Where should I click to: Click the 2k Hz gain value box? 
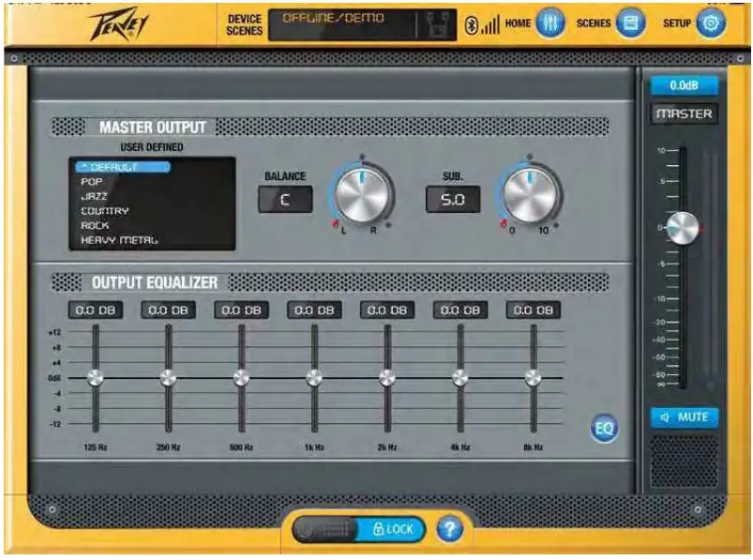387,310
